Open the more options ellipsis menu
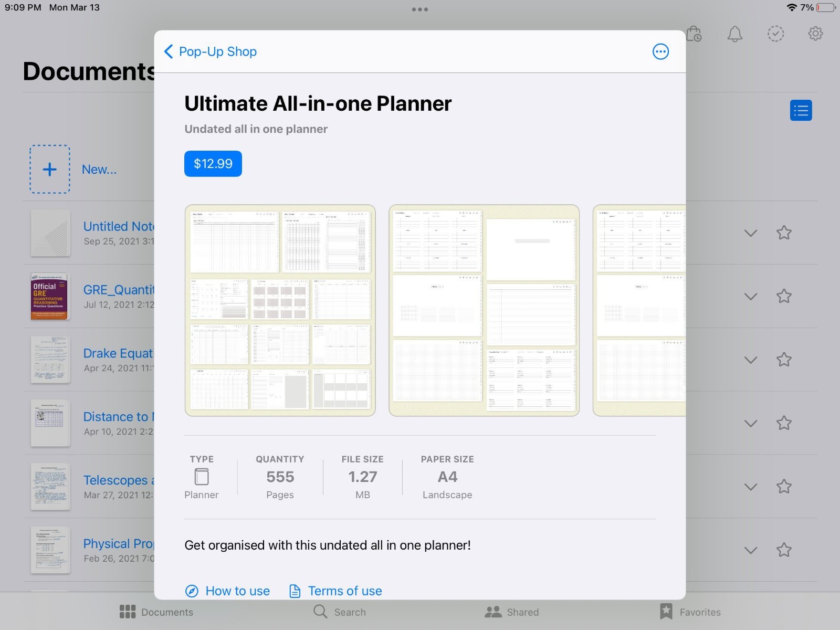The height and width of the screenshot is (630, 840). point(660,51)
